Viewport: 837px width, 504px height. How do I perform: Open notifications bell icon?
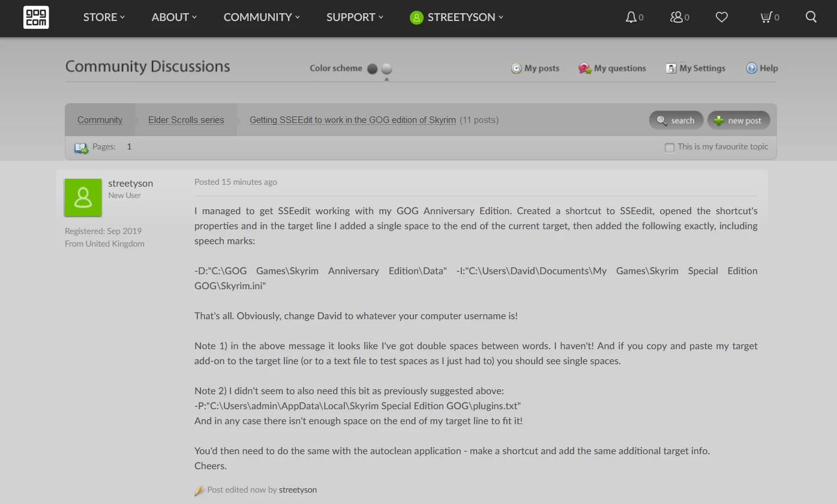point(631,17)
